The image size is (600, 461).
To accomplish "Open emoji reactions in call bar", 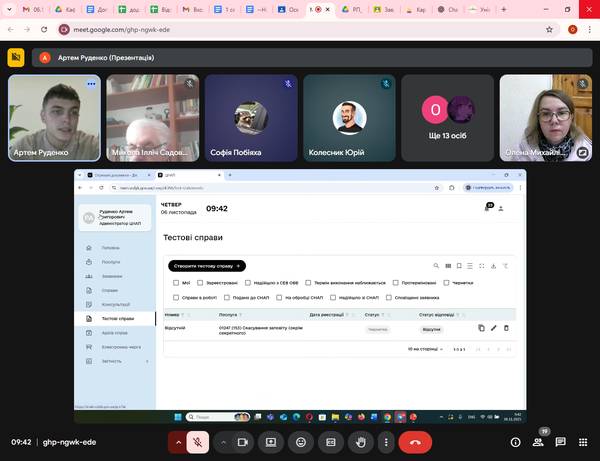I will tap(300, 441).
